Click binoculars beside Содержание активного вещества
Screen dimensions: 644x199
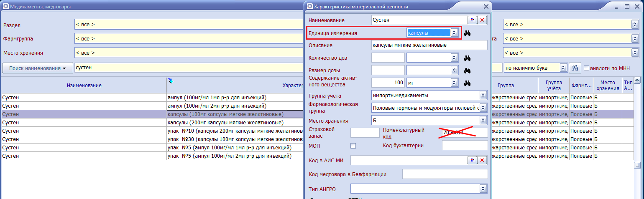pos(468,83)
